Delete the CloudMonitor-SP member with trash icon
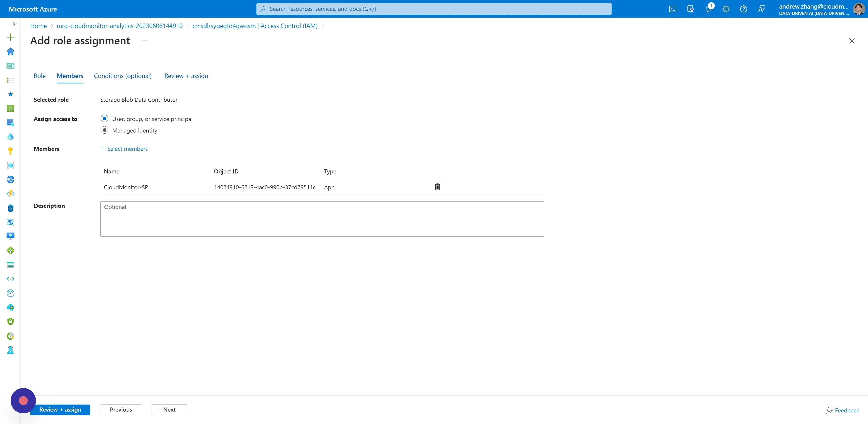This screenshot has height=424, width=868. coord(437,187)
